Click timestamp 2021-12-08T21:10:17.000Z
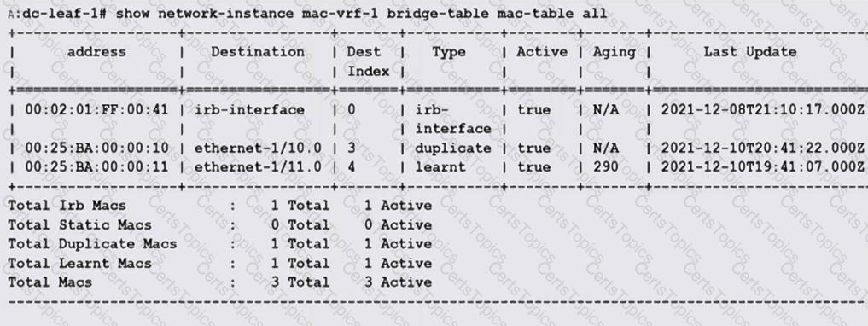 coord(762,109)
